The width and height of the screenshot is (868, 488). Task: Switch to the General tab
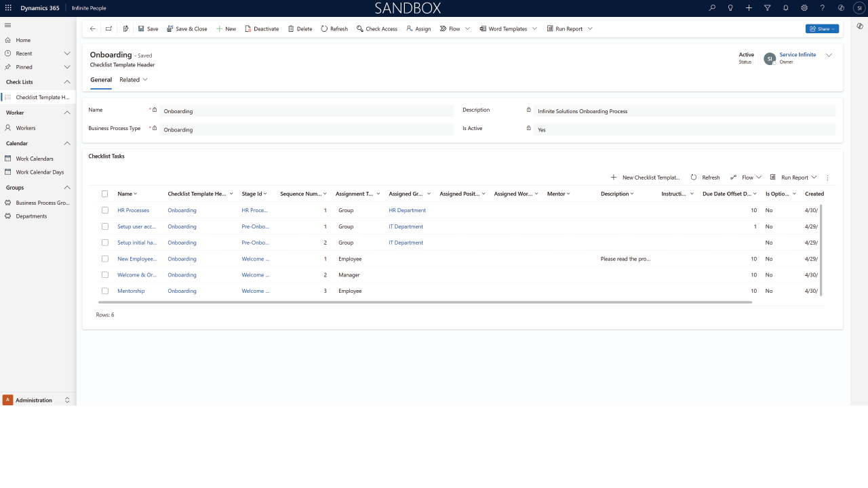[x=101, y=80]
